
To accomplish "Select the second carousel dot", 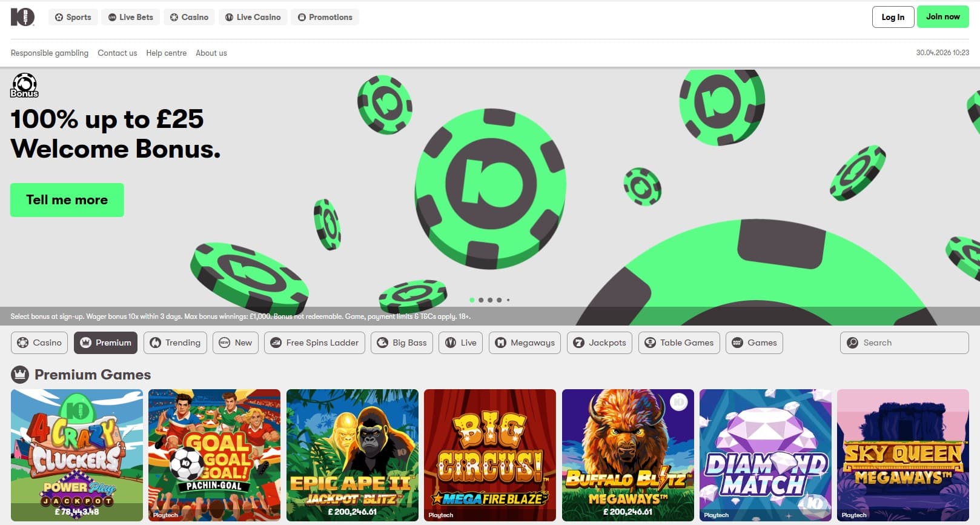I will point(481,300).
